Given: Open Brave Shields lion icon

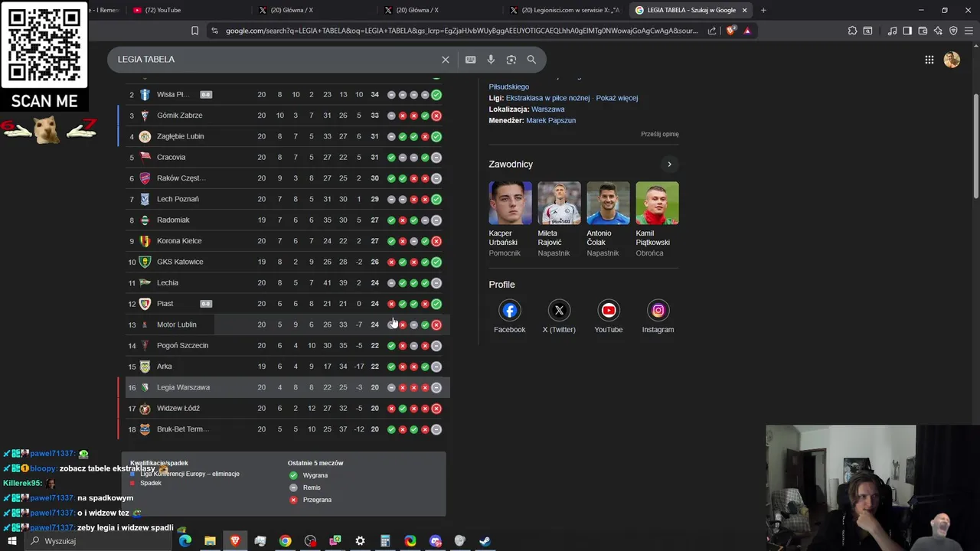Looking at the screenshot, I should pyautogui.click(x=730, y=31).
